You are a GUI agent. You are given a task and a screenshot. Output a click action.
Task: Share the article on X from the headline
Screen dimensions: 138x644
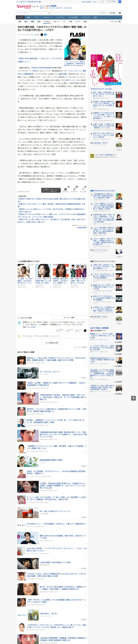42,35
